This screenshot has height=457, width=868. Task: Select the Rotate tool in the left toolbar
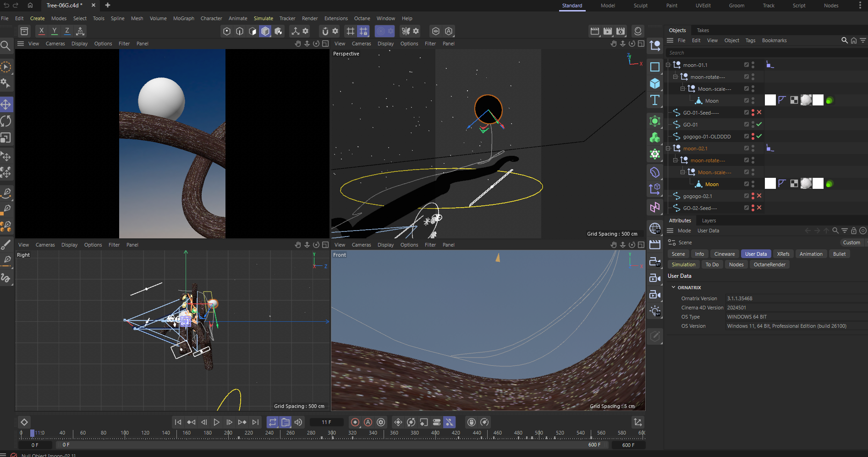(6, 121)
